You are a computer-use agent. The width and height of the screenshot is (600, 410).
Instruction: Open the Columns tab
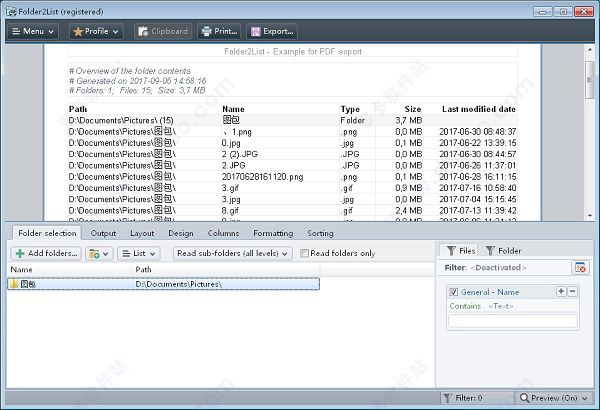pyautogui.click(x=223, y=233)
